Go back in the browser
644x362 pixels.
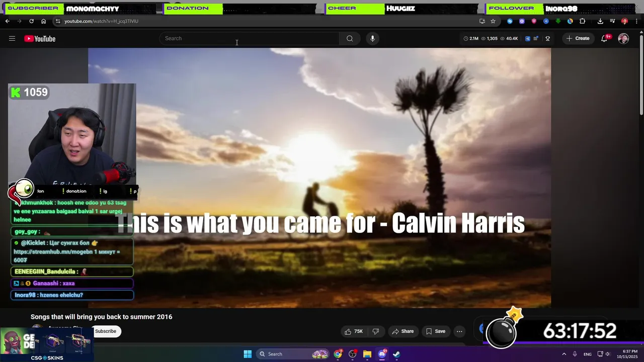pos(7,21)
